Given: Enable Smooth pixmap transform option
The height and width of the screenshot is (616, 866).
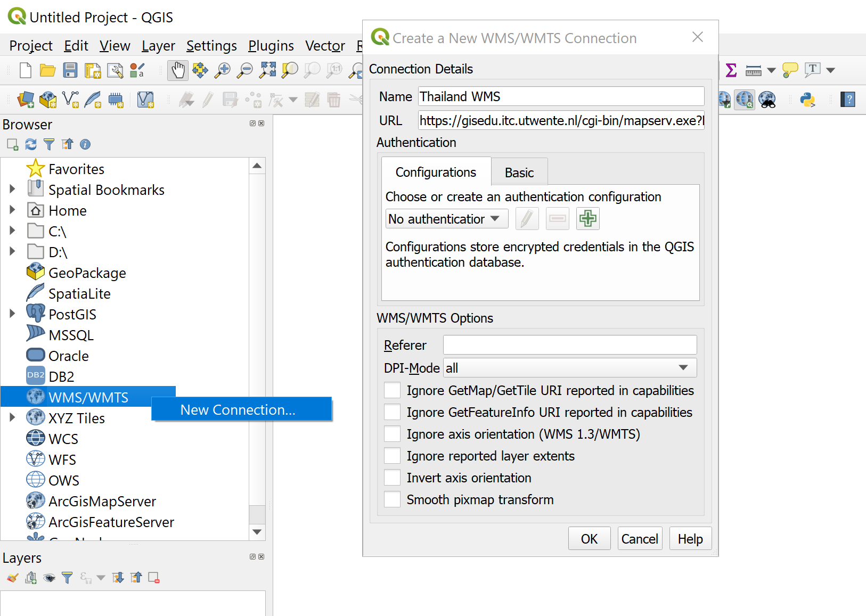Looking at the screenshot, I should (x=392, y=499).
